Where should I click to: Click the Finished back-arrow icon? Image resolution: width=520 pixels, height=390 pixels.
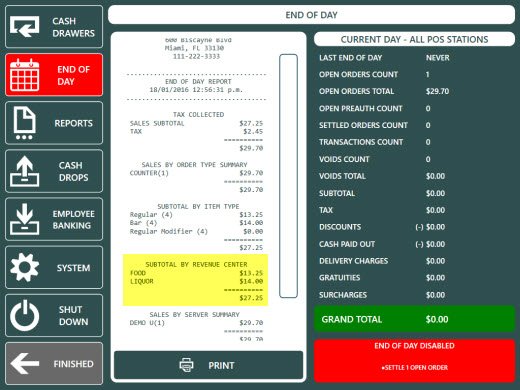(x=24, y=363)
